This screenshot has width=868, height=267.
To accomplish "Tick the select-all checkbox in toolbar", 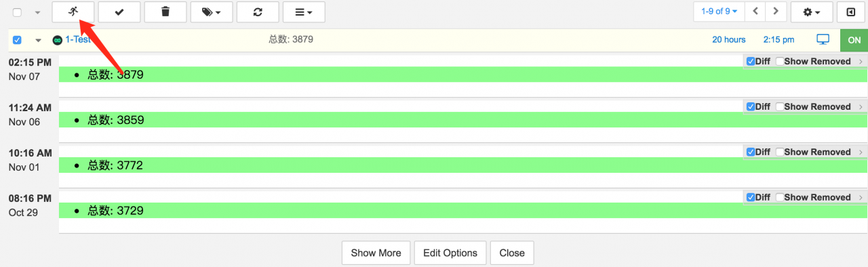I will 18,12.
